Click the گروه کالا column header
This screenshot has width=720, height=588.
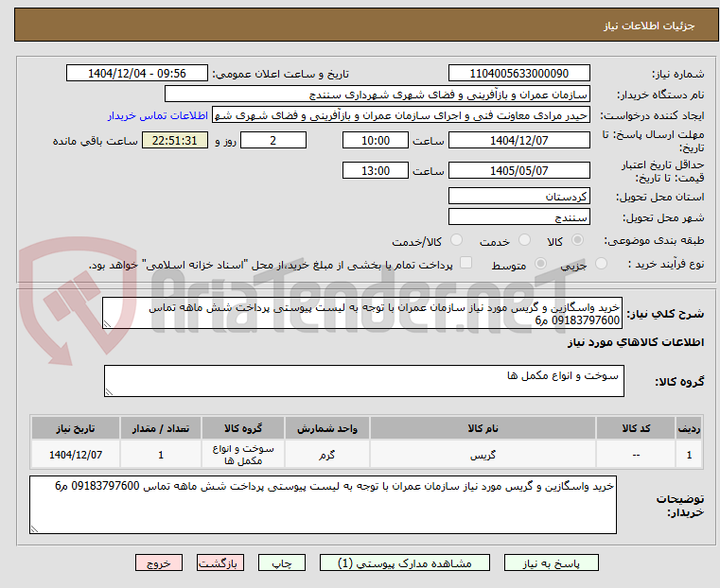(243, 428)
